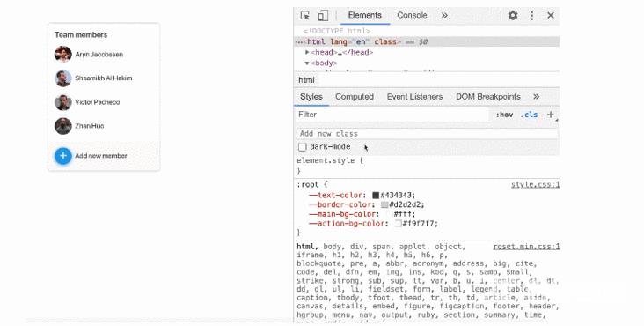Viewport: 644px width, 326px height.
Task: Expand the head element node
Action: click(x=307, y=52)
